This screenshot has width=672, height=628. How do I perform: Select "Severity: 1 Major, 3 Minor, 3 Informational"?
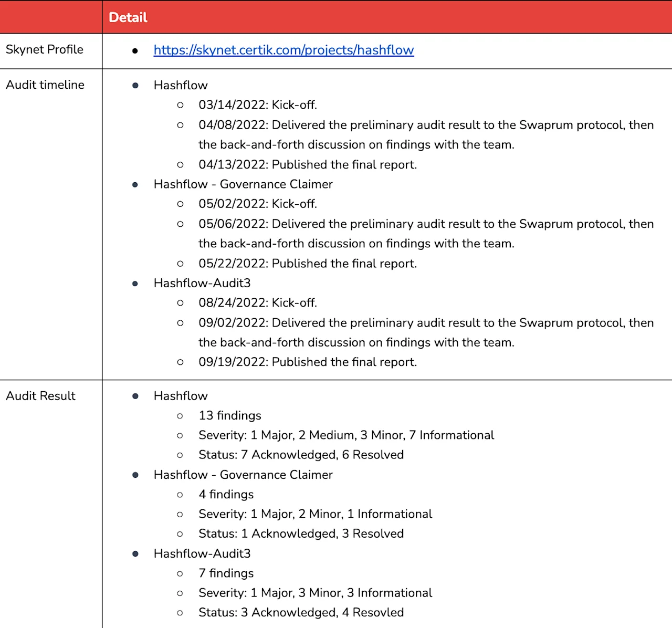[316, 593]
